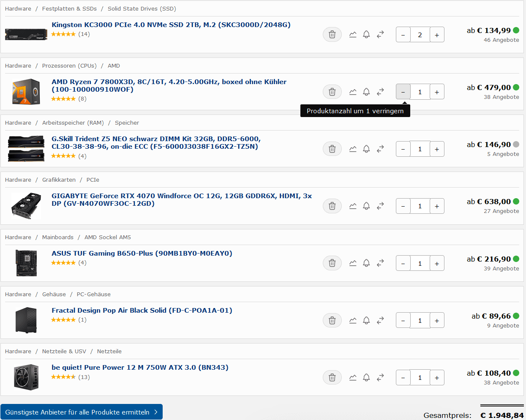The height and width of the screenshot is (420, 526).
Task: Remove AMD Ryzen 7 7800X3D via trash icon
Action: 332,92
